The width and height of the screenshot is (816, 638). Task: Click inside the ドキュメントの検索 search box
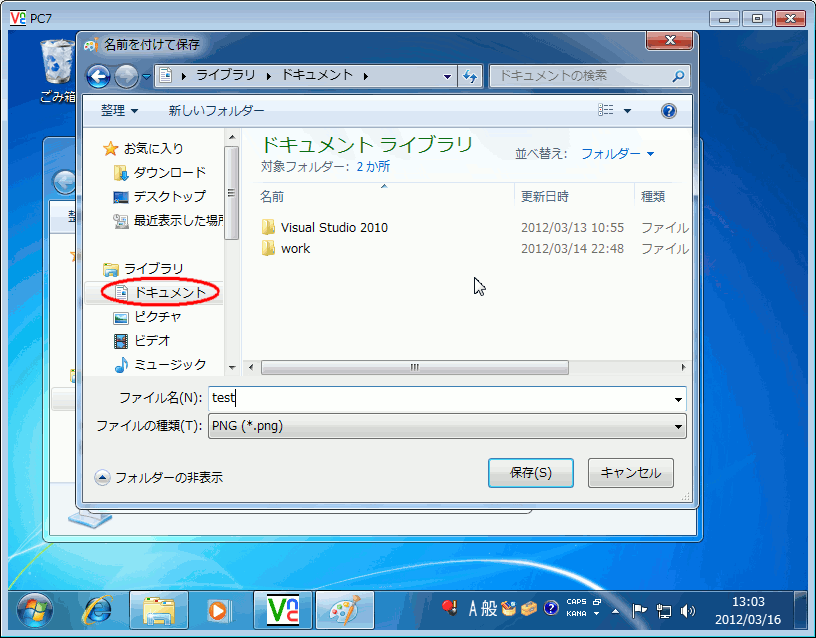click(x=590, y=76)
